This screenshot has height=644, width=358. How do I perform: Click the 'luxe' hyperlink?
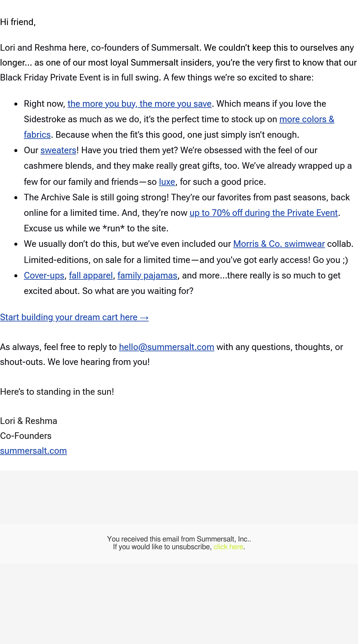pyautogui.click(x=167, y=182)
